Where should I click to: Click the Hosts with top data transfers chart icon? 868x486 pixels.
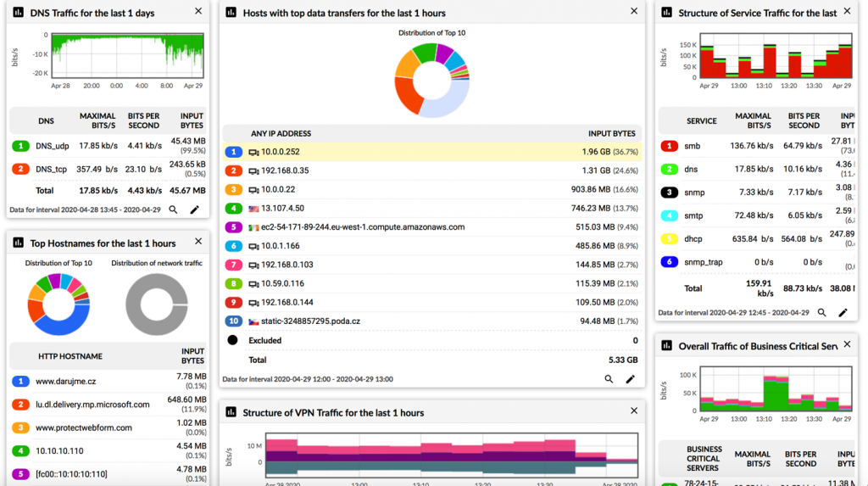click(231, 12)
